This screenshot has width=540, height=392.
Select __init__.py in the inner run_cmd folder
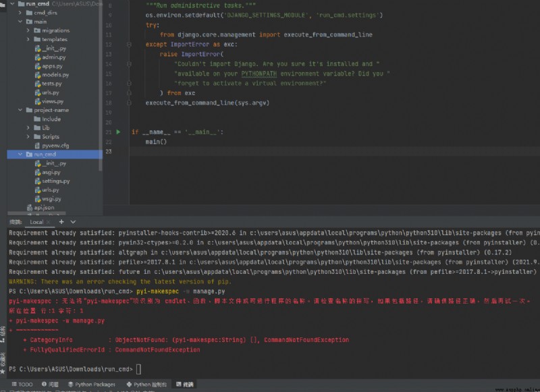coord(54,163)
